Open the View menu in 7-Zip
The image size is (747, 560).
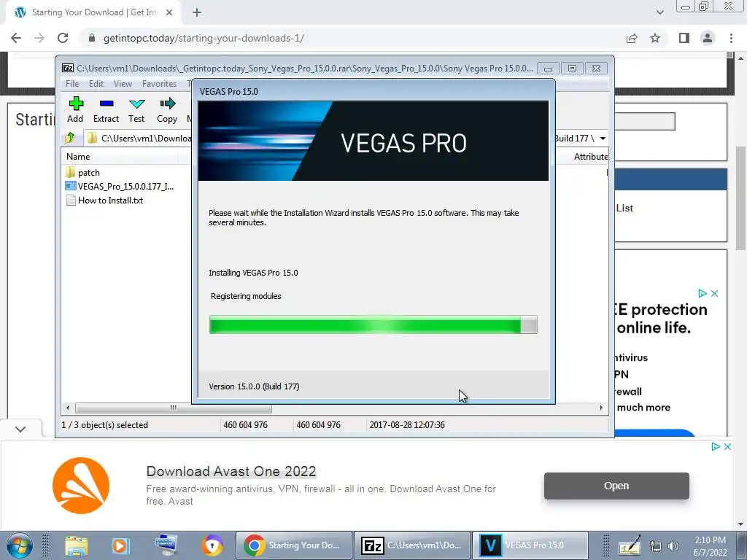(x=123, y=84)
